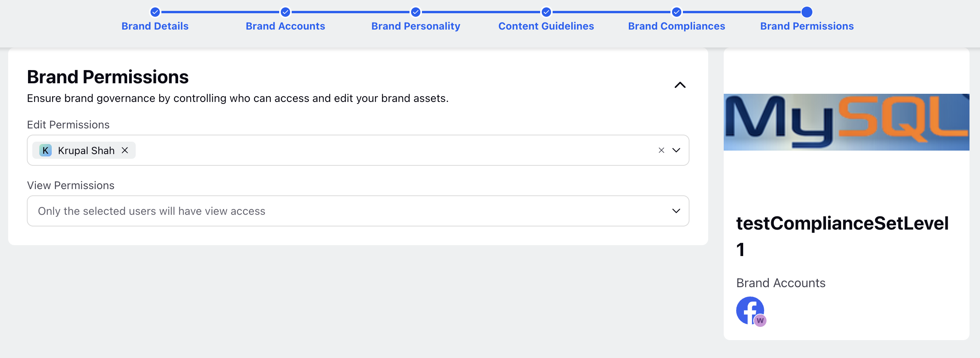
Task: Click the Facebook brand account icon
Action: (x=750, y=311)
